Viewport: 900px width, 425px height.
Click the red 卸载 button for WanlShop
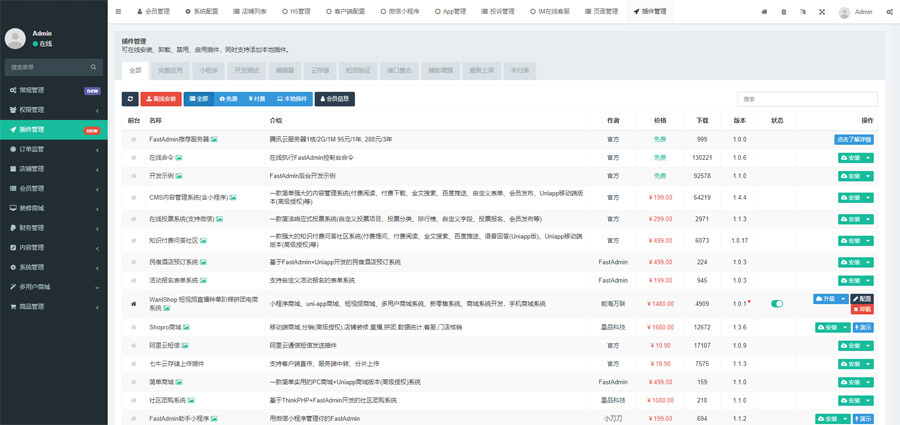pyautogui.click(x=863, y=309)
